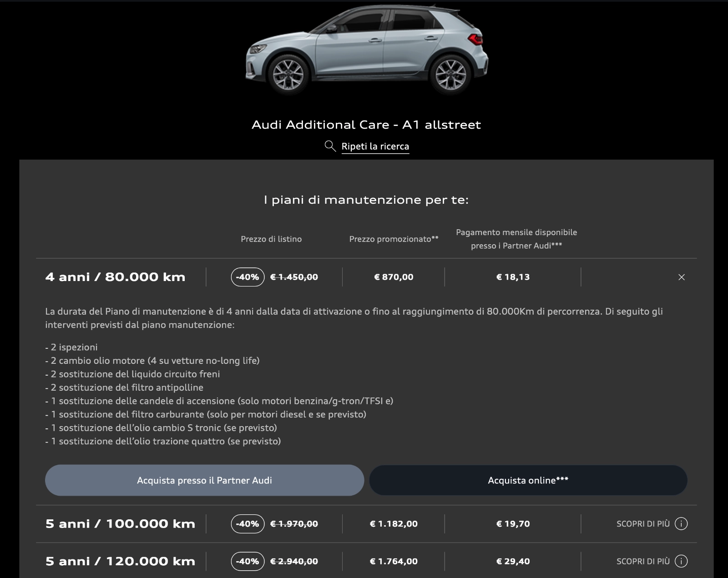
Task: Click the -40% badge on the 80.000 km plan
Action: pos(248,277)
